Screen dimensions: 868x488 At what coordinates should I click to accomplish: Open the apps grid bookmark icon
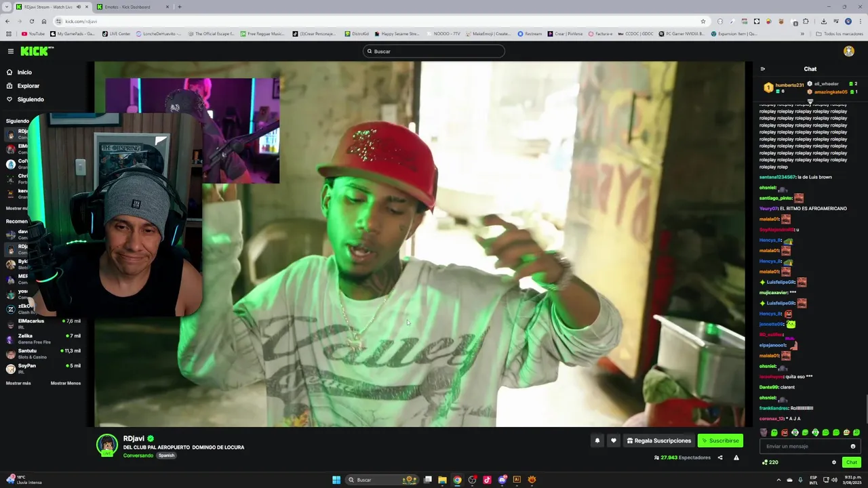coord(9,34)
